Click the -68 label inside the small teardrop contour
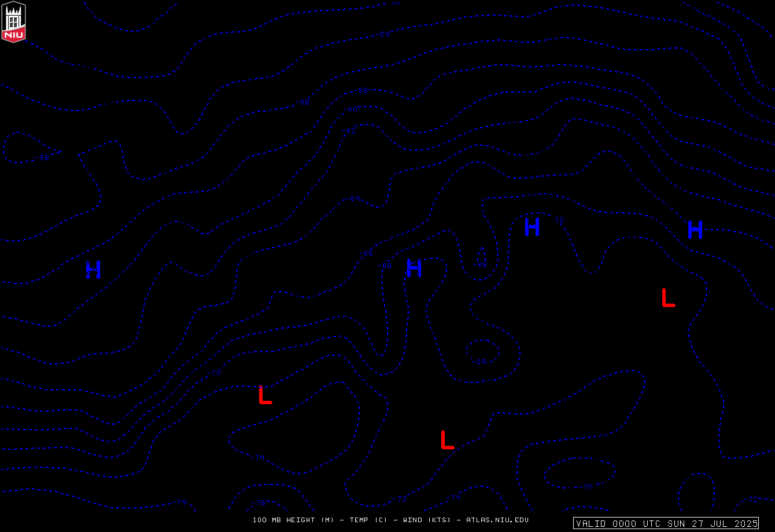The image size is (775, 532). click(481, 265)
